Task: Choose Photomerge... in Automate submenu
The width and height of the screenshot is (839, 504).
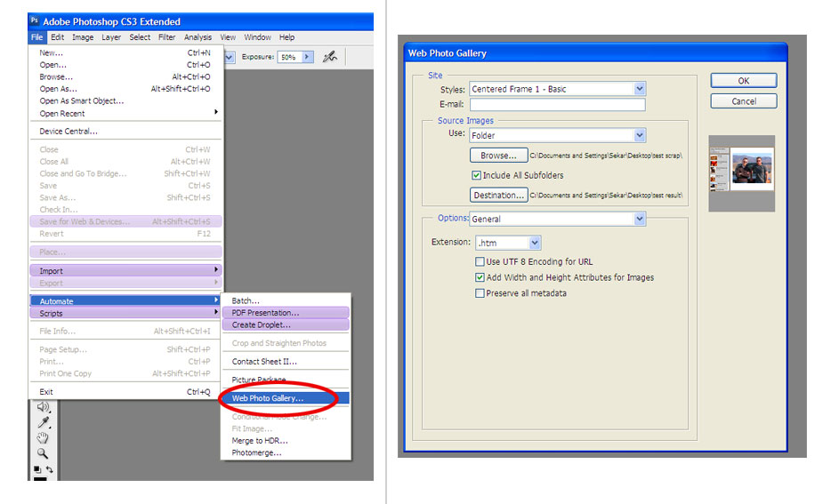Action: point(286,452)
